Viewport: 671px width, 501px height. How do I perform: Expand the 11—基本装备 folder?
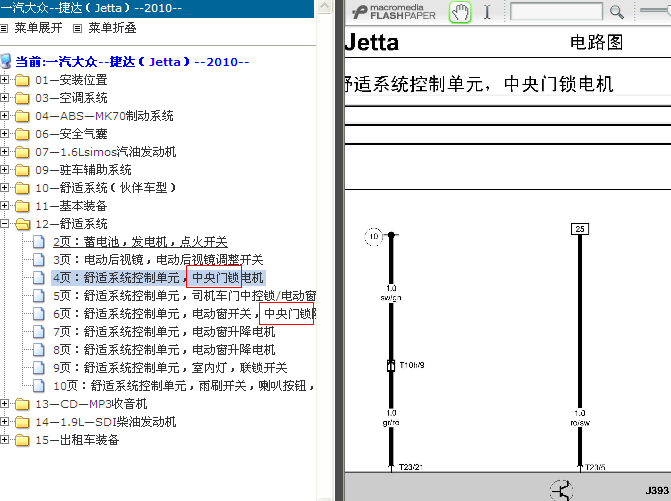tap(4, 205)
